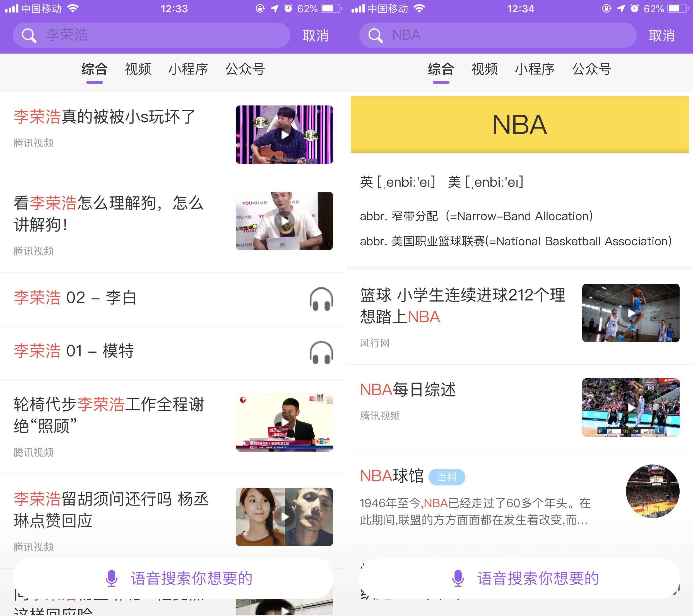Screen dimensions: 693x616
Task: Select definition 美国职业篮球联赛 National Basketball Association
Action: pos(516,241)
